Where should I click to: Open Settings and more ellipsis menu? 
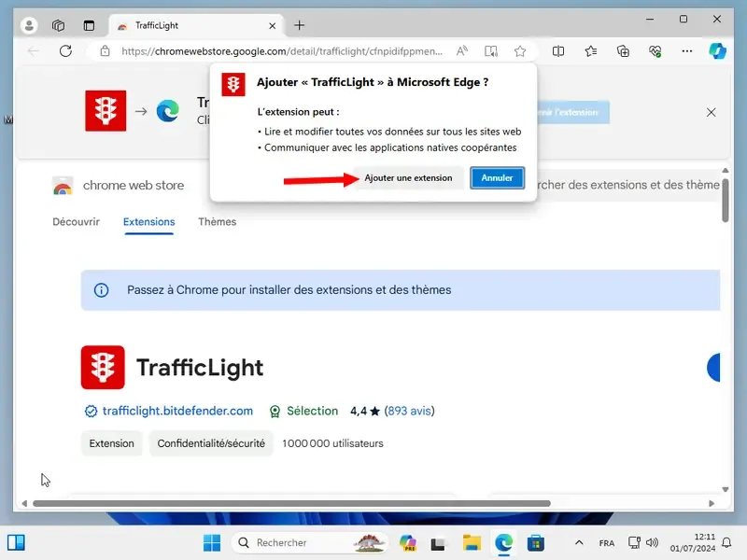(x=687, y=51)
